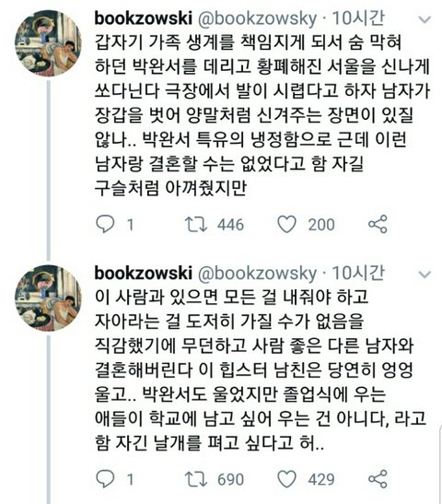Like the first tweet with 200 likes
The width and height of the screenshot is (442, 504).
click(x=286, y=224)
